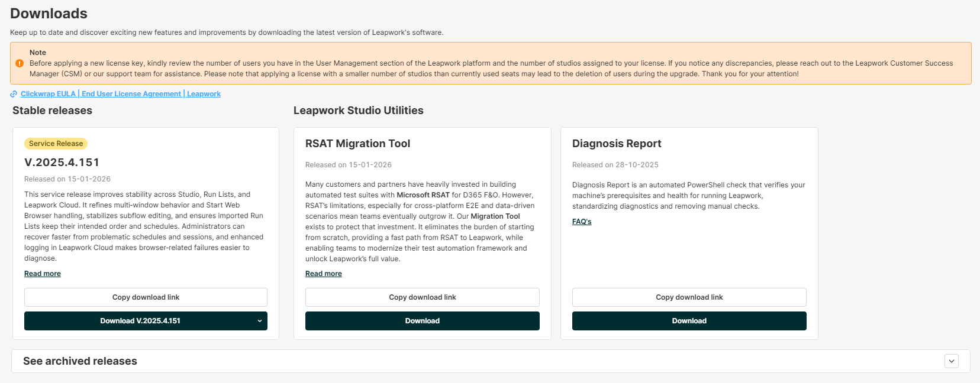Click the chain link icon beside Clickwrap EULA
The image size is (980, 383).
click(x=14, y=94)
